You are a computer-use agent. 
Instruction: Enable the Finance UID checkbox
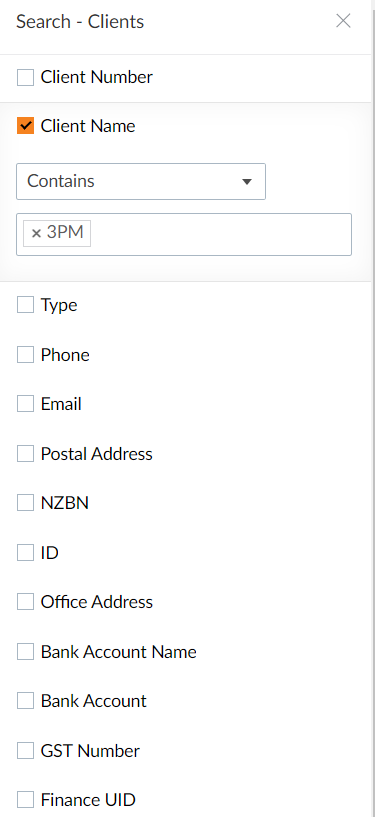[25, 799]
